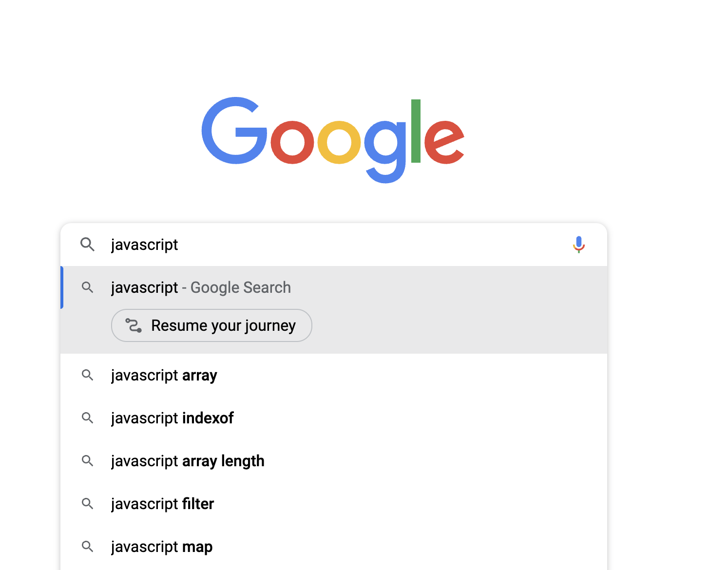Click the blue highlight bar on the top suggestion
This screenshot has width=728, height=570.
click(x=62, y=287)
